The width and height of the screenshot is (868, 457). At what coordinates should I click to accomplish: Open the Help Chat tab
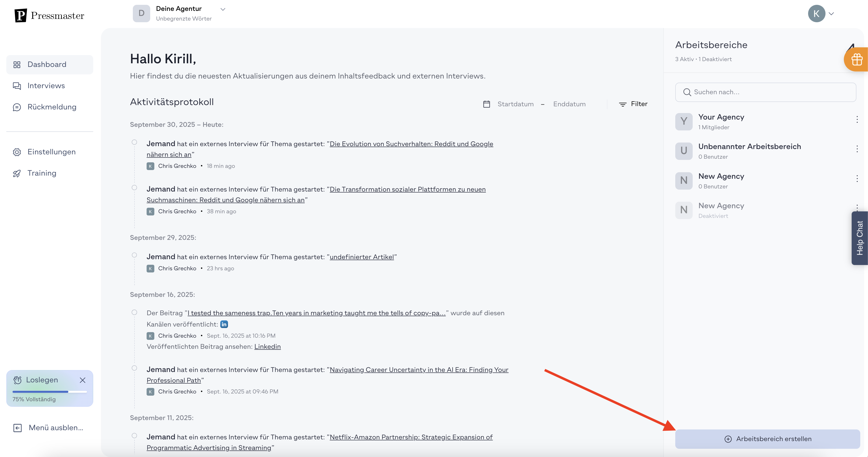[x=860, y=238]
